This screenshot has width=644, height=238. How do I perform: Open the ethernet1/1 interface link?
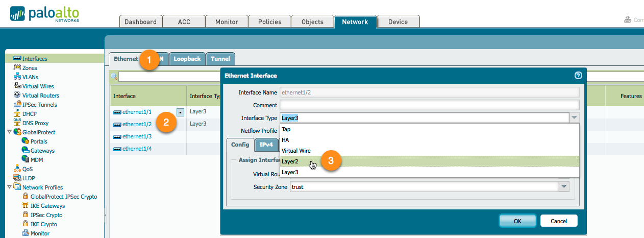tap(137, 112)
